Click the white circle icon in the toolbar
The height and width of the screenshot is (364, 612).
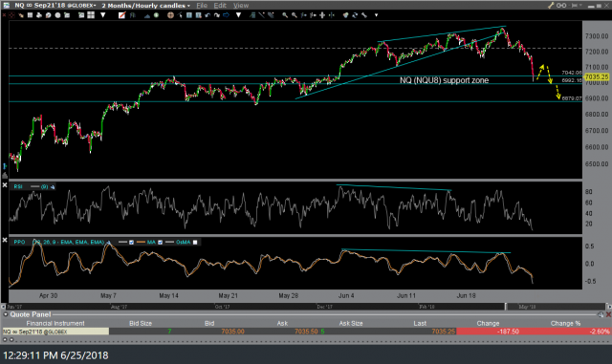[57, 15]
